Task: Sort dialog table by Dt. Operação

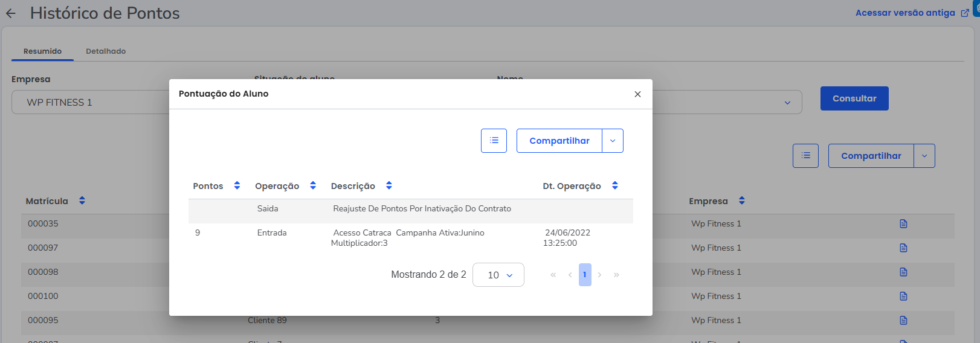Action: tap(615, 186)
